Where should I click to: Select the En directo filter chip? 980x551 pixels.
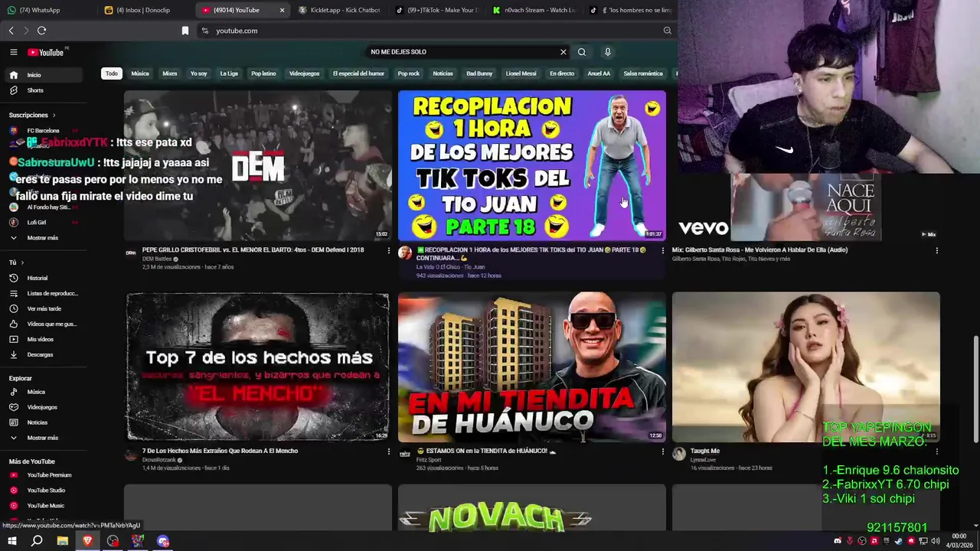562,73
